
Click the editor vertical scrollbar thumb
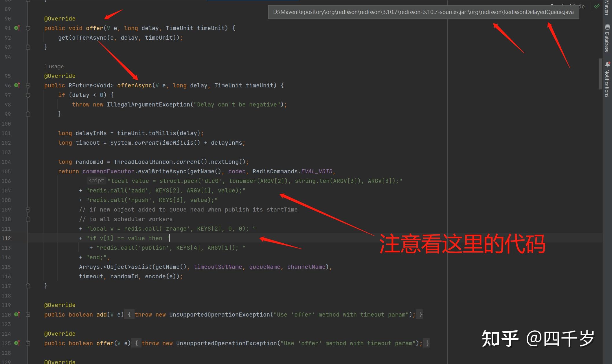(x=600, y=74)
